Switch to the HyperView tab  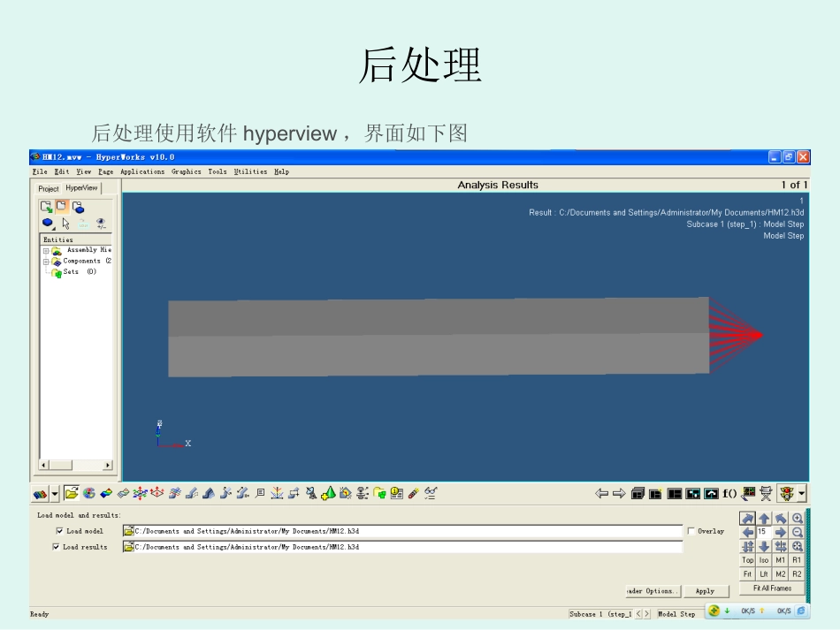click(81, 188)
